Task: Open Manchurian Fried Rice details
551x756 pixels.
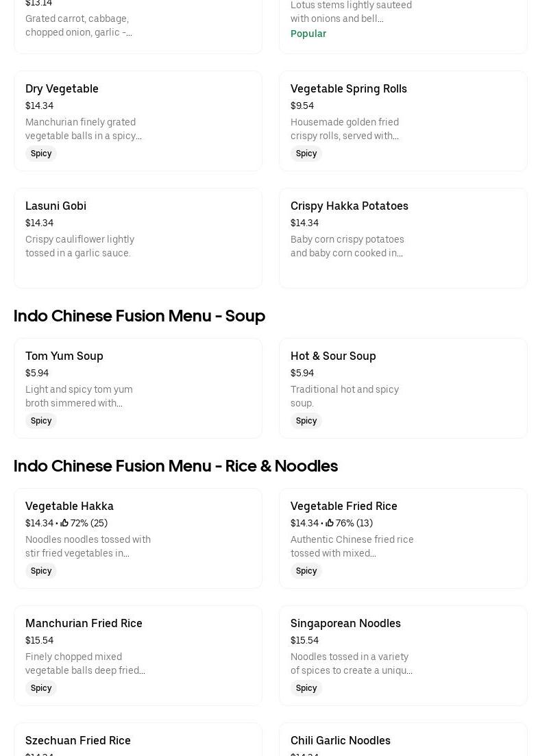Action: click(84, 624)
